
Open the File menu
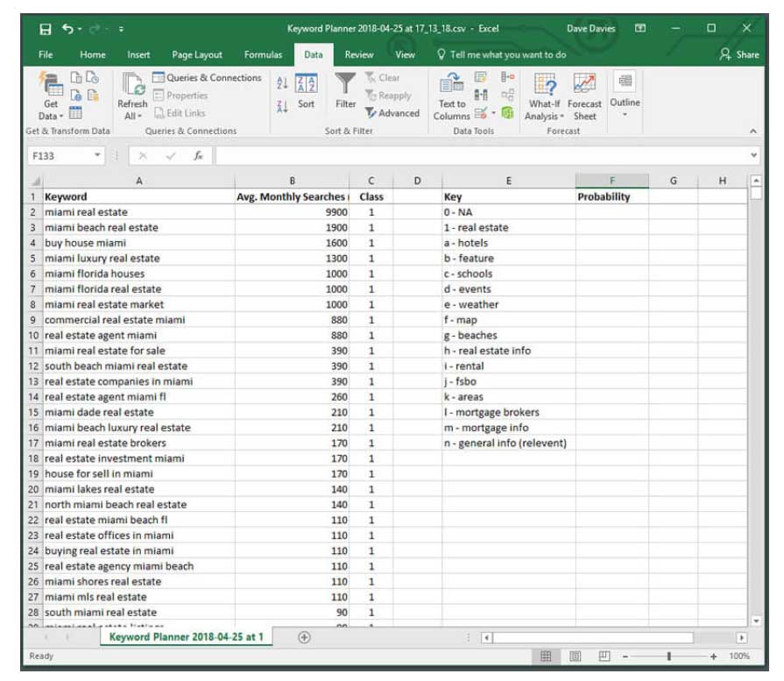pos(46,54)
